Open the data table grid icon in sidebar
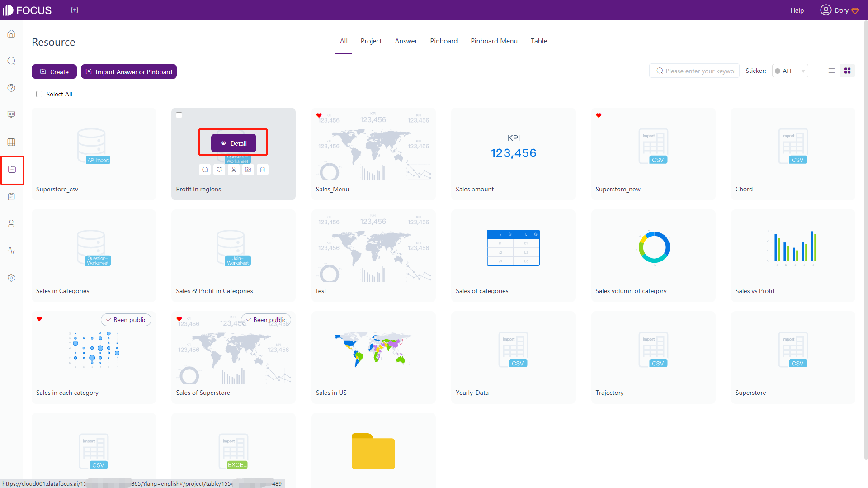The width and height of the screenshot is (868, 488). (12, 142)
